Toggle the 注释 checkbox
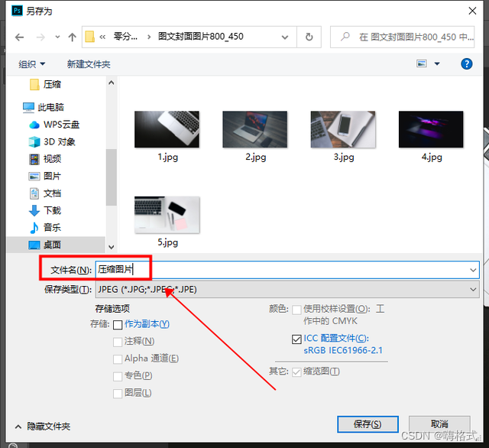 [x=118, y=342]
